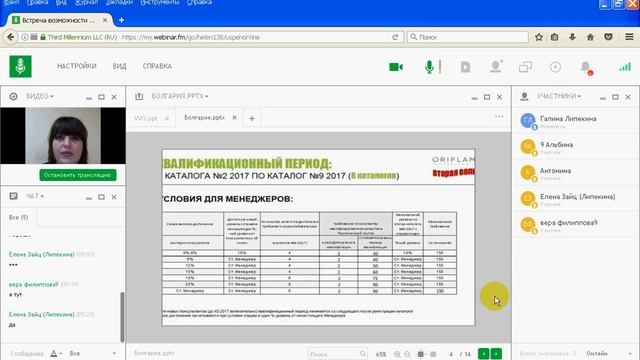Expand the БОЛГАРИЯ.PPTX panel dropdown
Image resolution: width=640 pixels, height=360 pixels.
point(180,96)
